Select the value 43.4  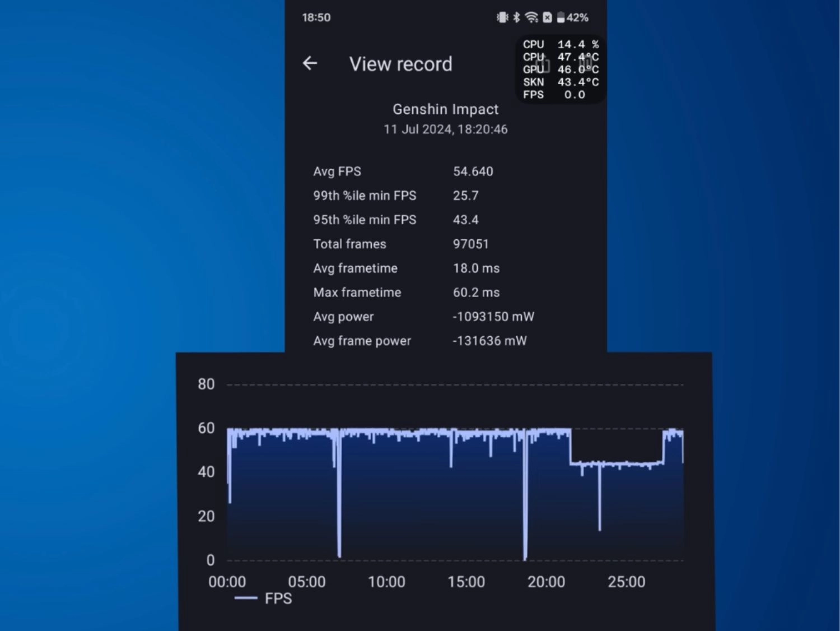pos(466,220)
